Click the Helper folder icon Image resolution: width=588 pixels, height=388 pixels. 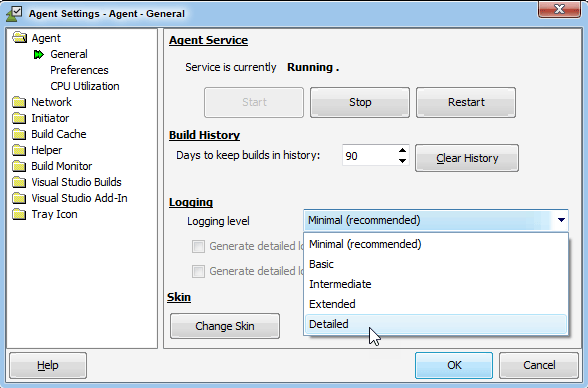[19, 150]
